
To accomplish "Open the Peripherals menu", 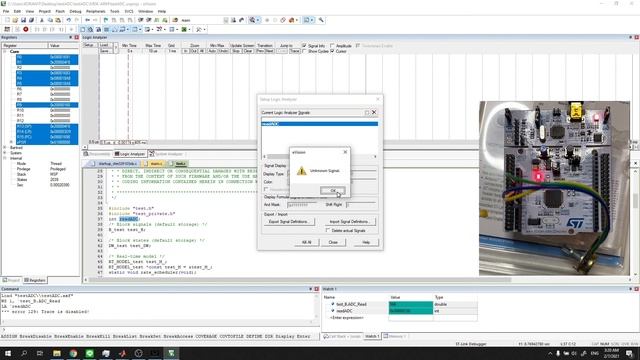I will [96, 11].
